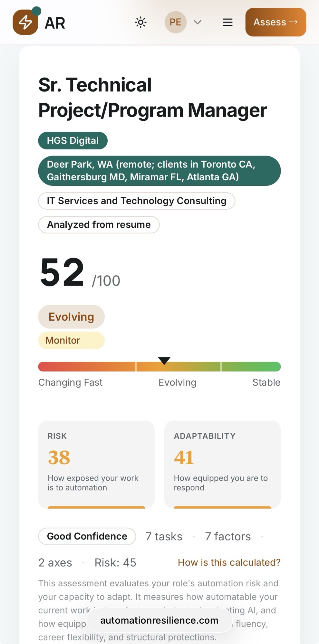Image resolution: width=319 pixels, height=644 pixels.
Task: Click the AR lightning bolt logo
Action: 25,22
